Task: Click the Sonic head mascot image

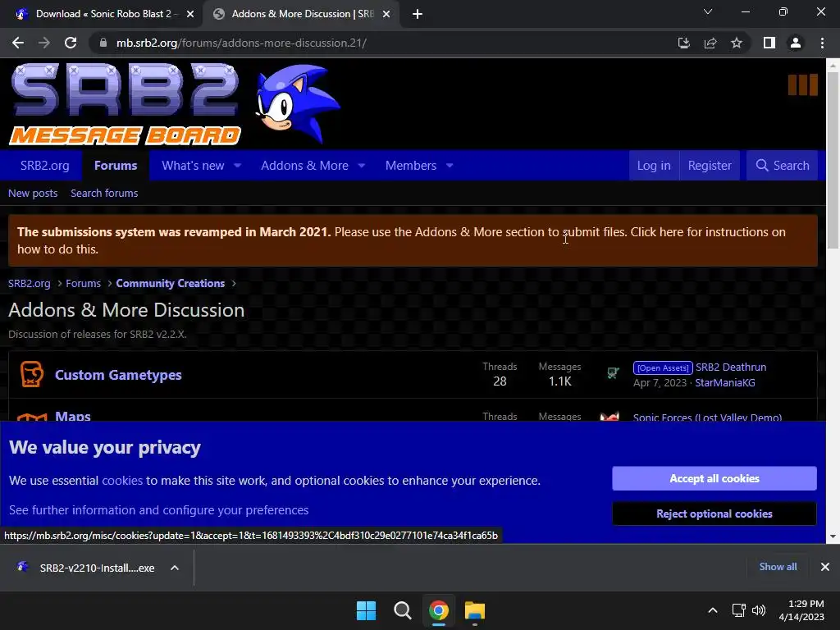Action: pos(297,104)
